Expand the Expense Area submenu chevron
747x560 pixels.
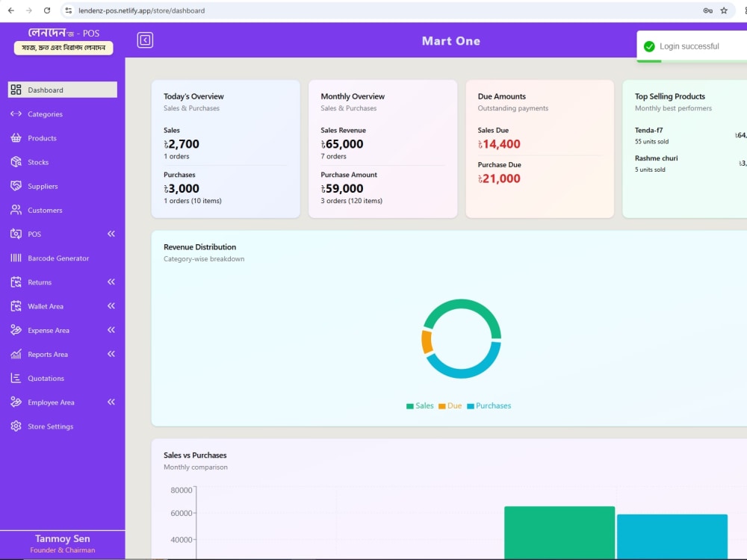pyautogui.click(x=111, y=330)
